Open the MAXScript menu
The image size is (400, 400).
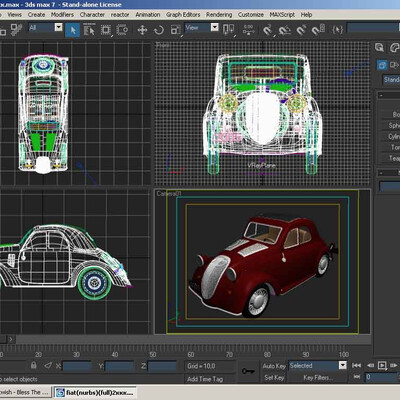pyautogui.click(x=282, y=15)
